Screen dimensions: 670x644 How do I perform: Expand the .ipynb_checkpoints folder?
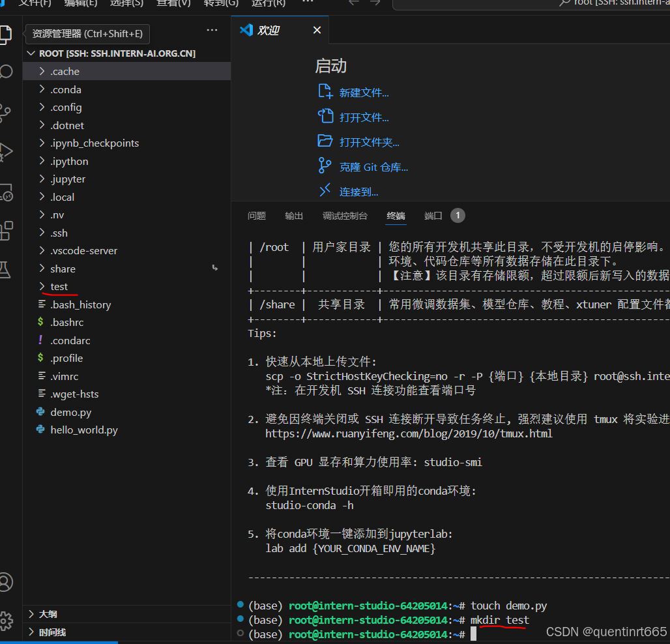[x=126, y=143]
